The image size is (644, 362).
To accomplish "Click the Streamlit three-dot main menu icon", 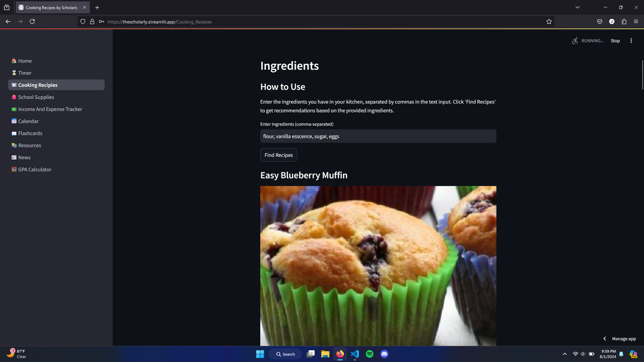I will [631, 41].
